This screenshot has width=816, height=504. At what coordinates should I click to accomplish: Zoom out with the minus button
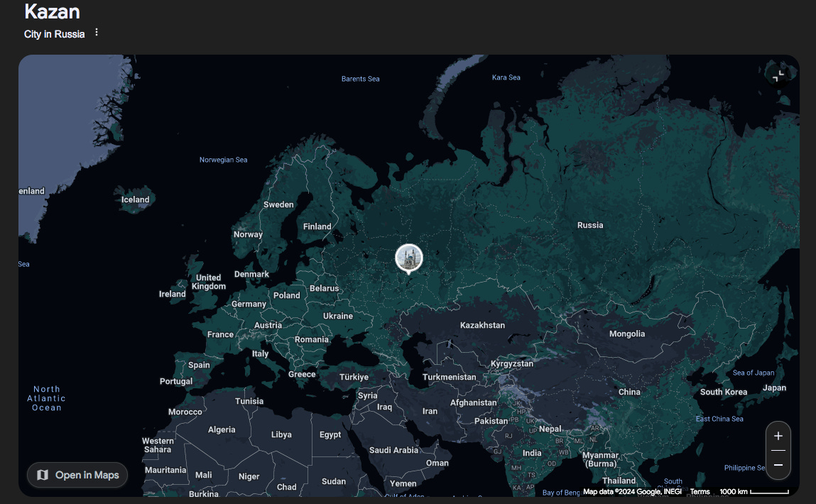778,464
